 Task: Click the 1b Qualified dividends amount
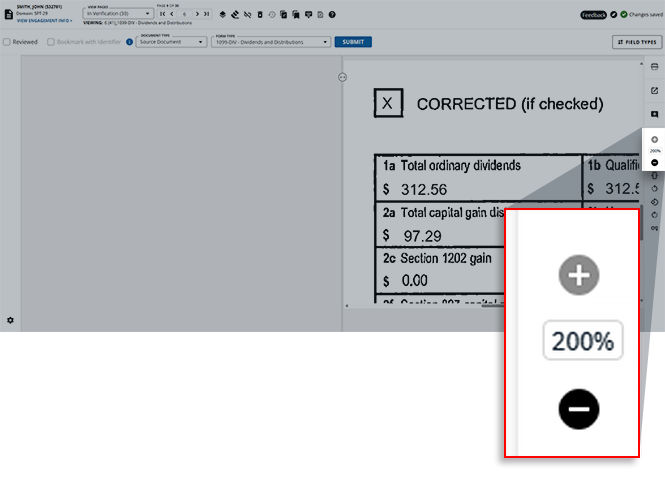pos(621,189)
